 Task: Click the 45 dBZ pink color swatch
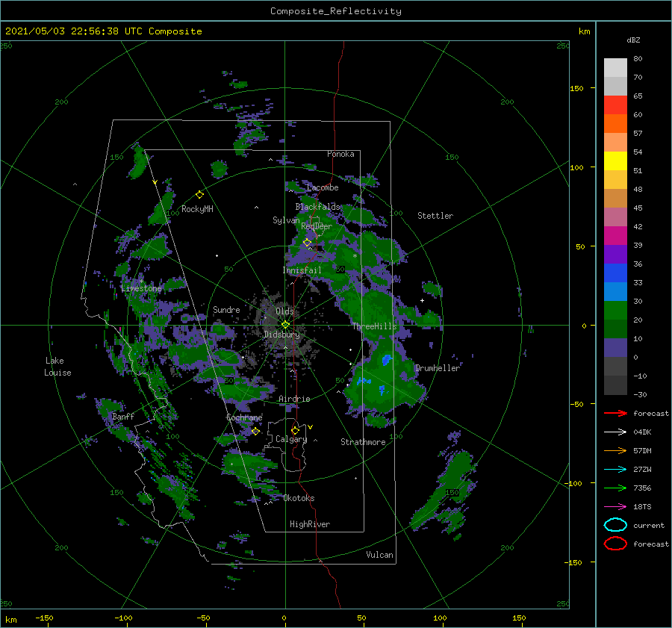[615, 217]
